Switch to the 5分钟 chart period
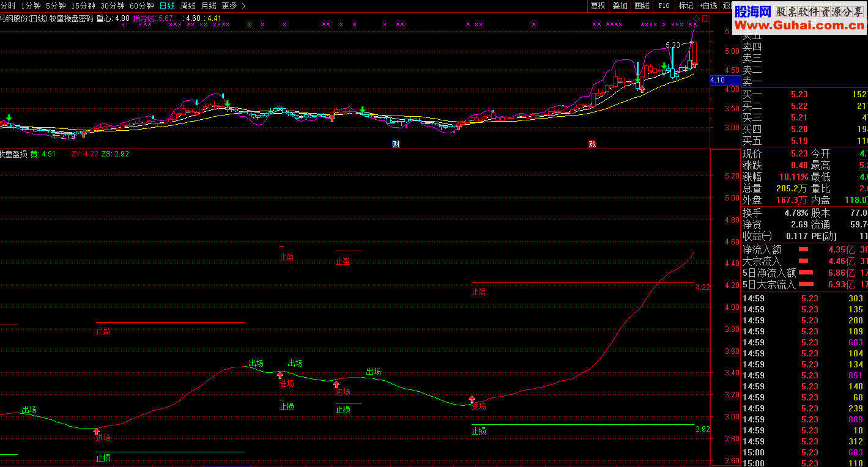Screen dimensions: 868x467 56,6
